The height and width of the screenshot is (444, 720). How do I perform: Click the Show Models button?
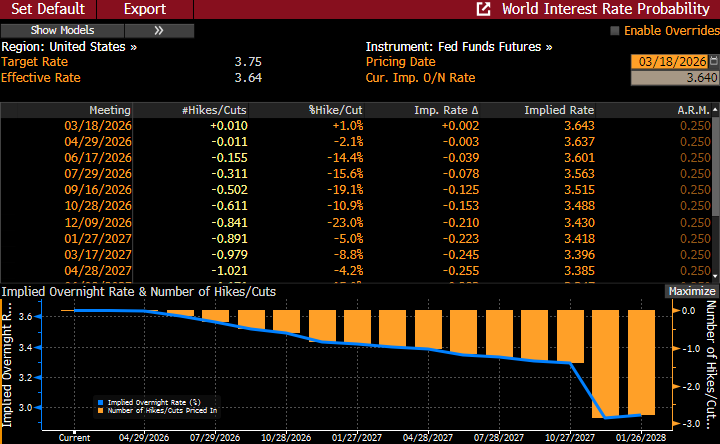[63, 31]
